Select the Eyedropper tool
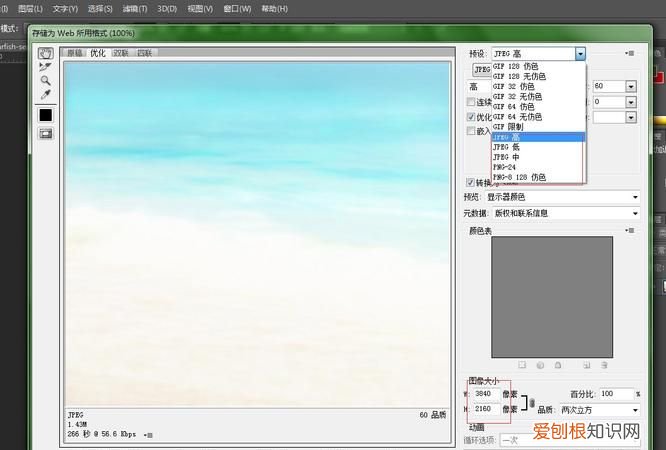 point(45,95)
